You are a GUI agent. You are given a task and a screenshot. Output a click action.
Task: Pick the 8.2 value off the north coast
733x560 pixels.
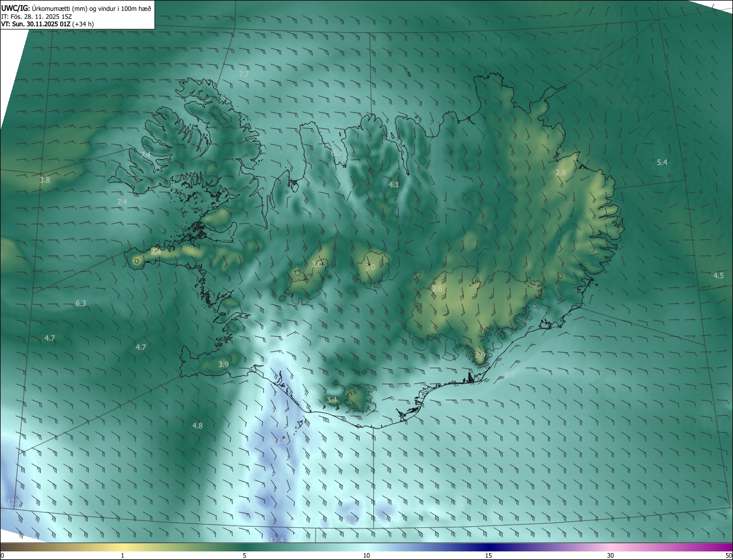click(x=336, y=153)
